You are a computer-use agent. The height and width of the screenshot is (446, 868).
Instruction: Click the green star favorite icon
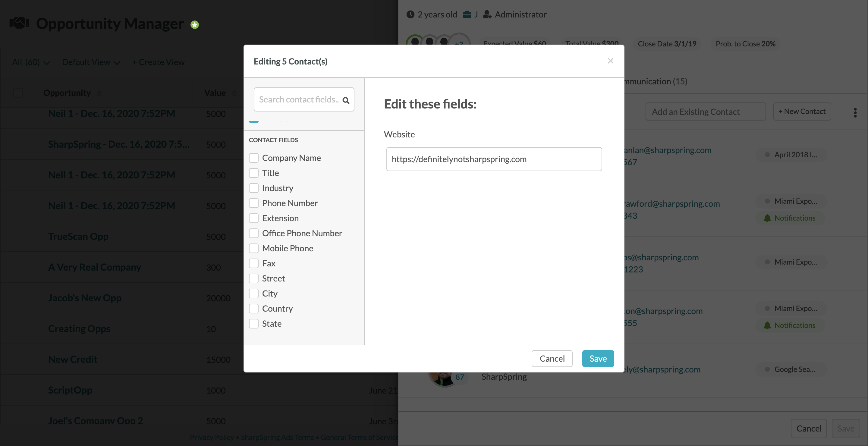[194, 25]
